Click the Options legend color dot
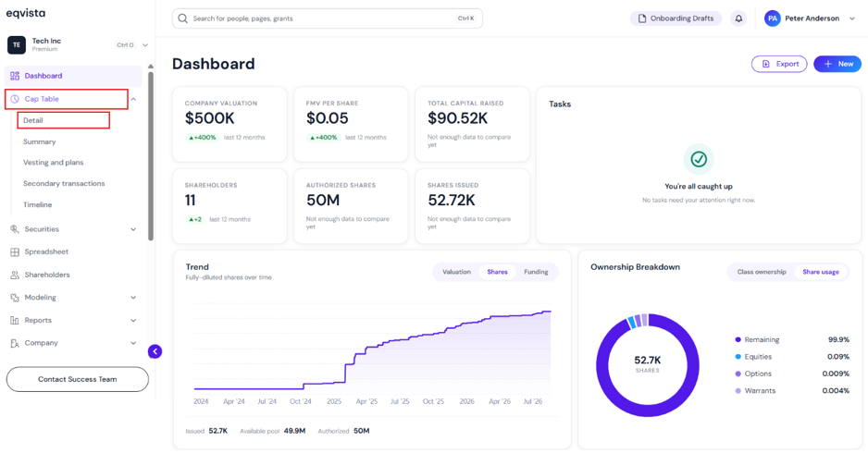This screenshot has width=868, height=453. [x=738, y=373]
